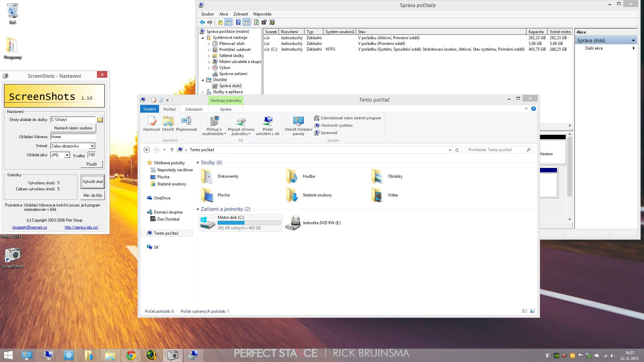The width and height of the screenshot is (644, 362).
Task: Click Přidat umístění v síti icon
Action: 268,121
